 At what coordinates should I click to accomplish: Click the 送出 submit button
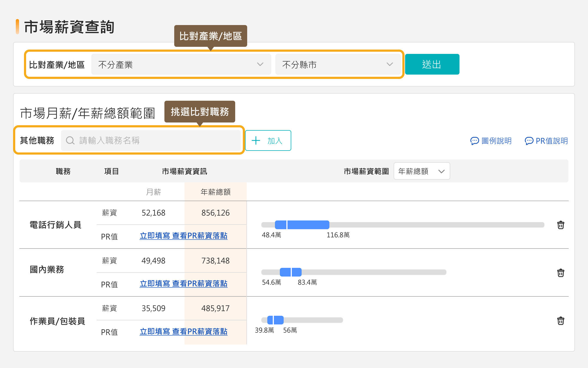pos(432,64)
